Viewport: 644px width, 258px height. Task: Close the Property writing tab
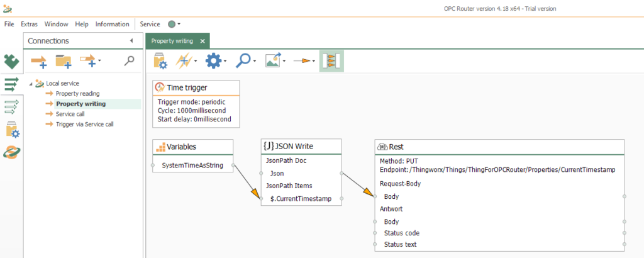click(x=202, y=41)
